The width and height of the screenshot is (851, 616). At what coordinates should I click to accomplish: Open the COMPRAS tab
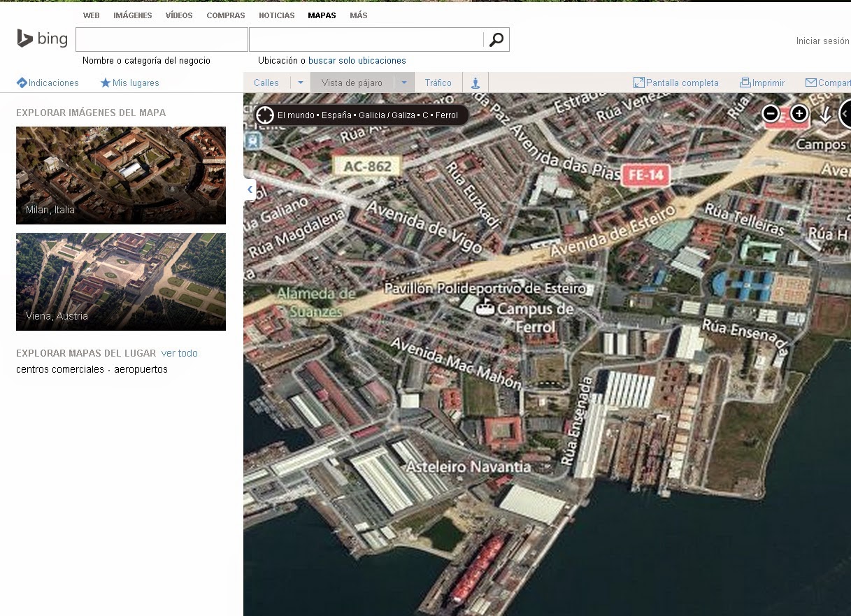[226, 15]
